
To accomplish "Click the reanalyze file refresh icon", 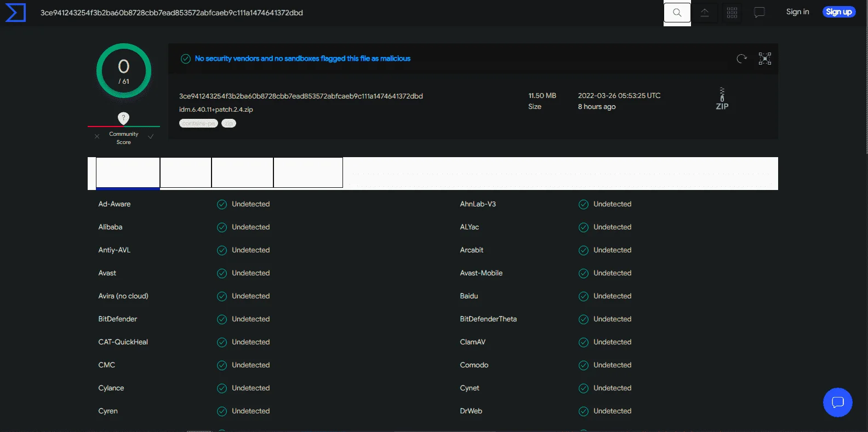I will click(x=742, y=59).
